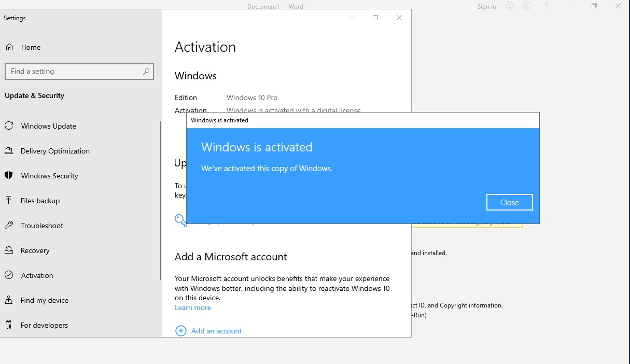
Task: Select the Files backup icon
Action: click(x=8, y=201)
